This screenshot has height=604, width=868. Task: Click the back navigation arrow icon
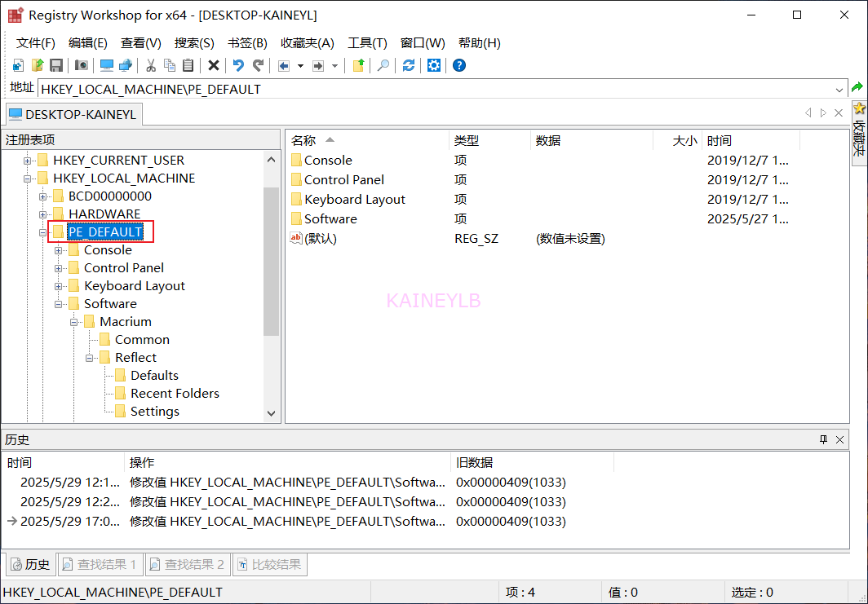tap(284, 66)
